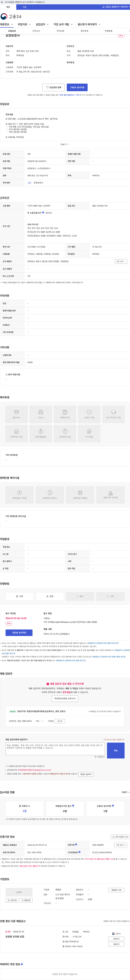Click the company LOGO thumbnail
This screenshot has height=980, width=130.
(19, 892)
